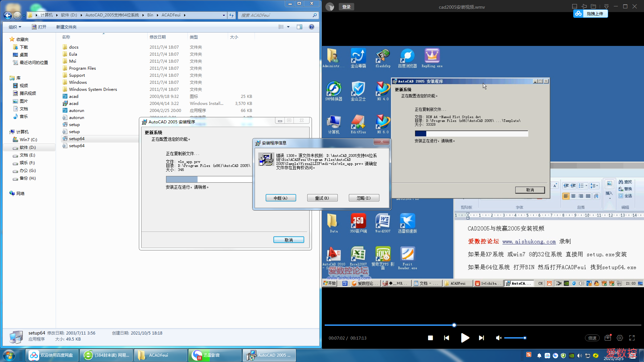Image resolution: width=644 pixels, height=362 pixels.
Task: Switch to 欢迎使用百度网盘 taskbar item
Action: coord(52,355)
